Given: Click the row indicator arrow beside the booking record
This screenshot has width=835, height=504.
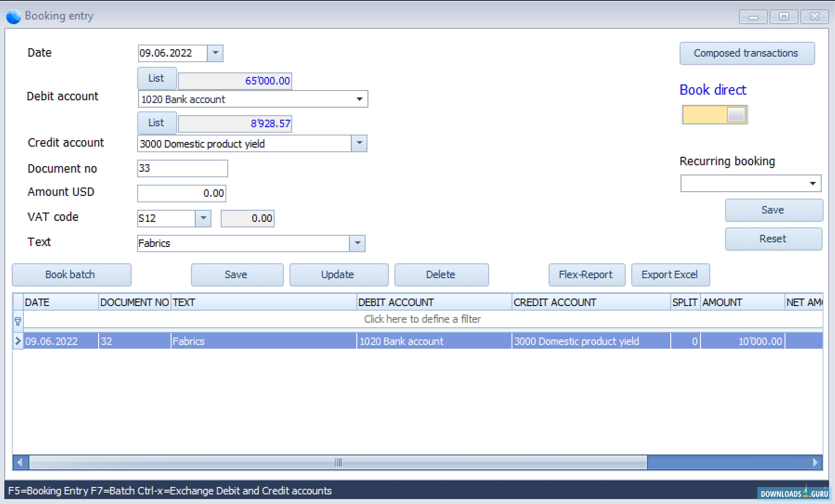Looking at the screenshot, I should (x=18, y=341).
